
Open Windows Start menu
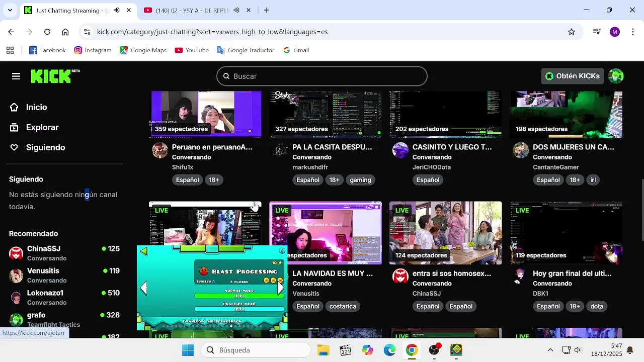pos(188,350)
